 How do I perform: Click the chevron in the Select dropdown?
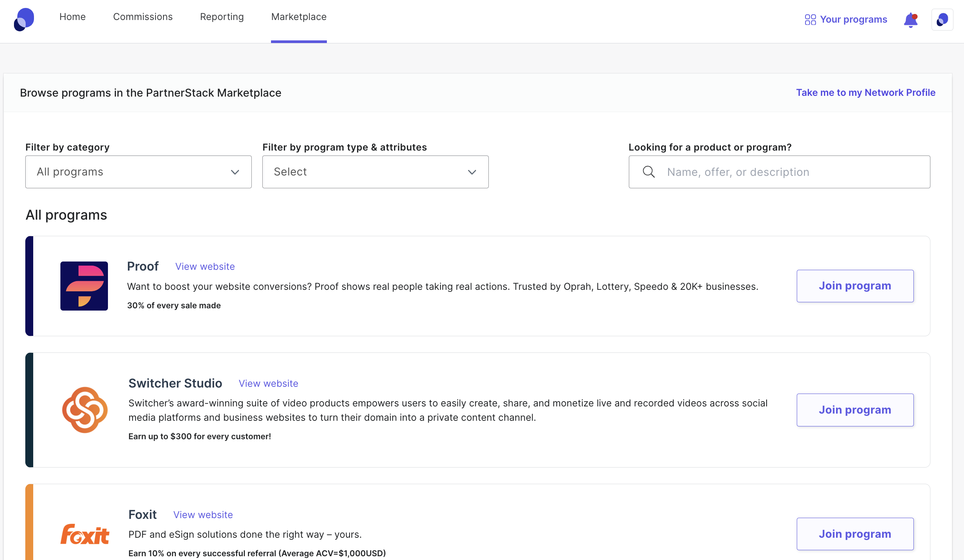coord(472,172)
